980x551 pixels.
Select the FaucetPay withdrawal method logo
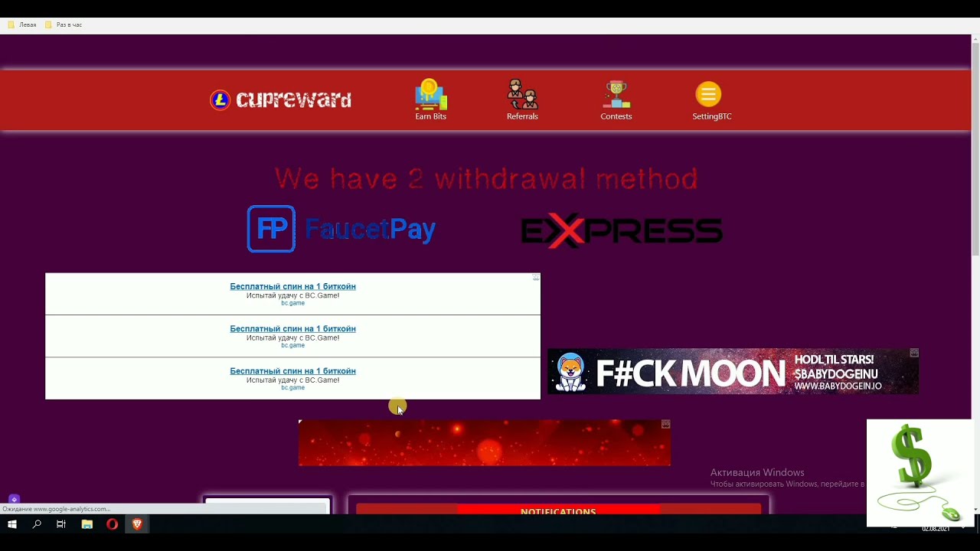point(341,229)
